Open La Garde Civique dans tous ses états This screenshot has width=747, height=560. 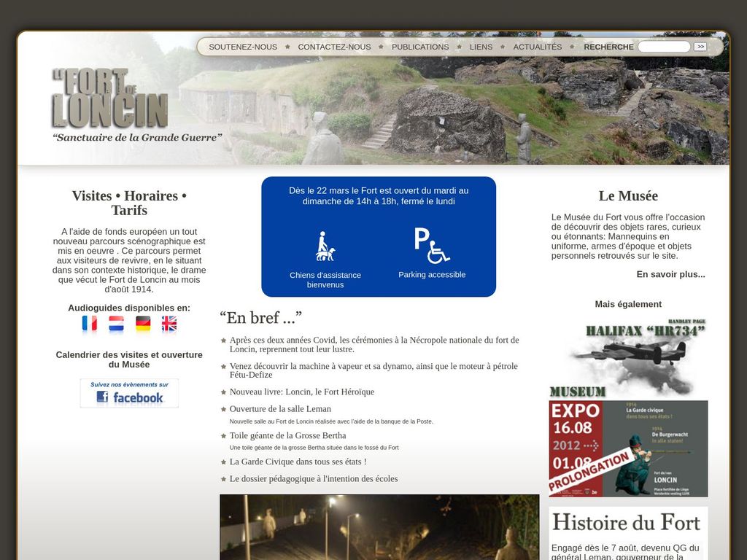click(298, 462)
